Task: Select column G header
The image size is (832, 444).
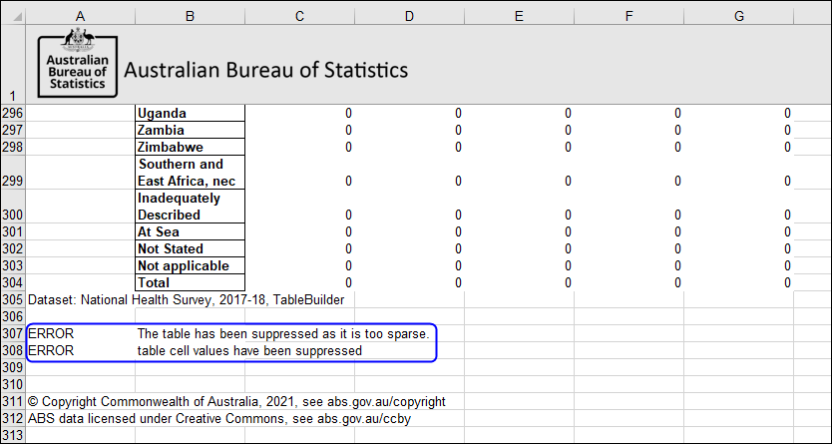Action: point(739,16)
